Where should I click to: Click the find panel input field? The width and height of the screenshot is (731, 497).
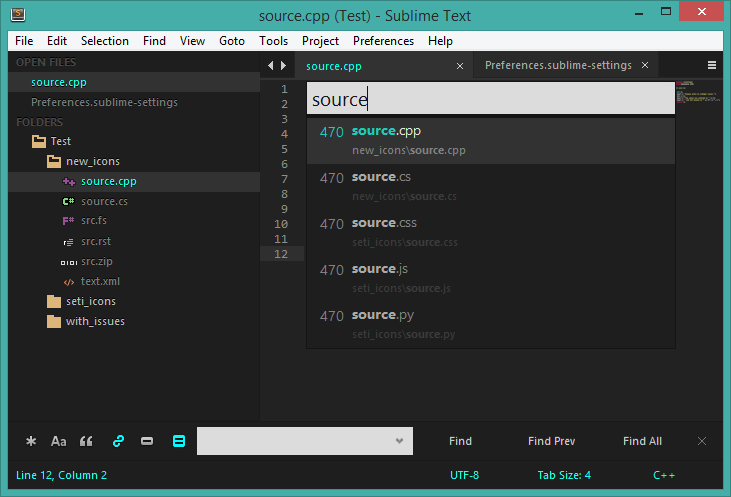[304, 441]
